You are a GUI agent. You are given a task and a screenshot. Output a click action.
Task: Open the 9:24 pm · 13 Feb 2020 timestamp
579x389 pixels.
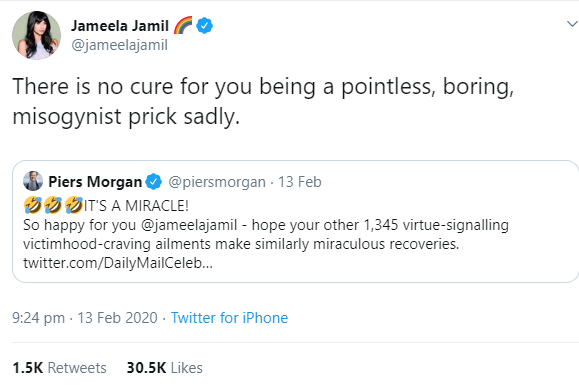tap(85, 318)
